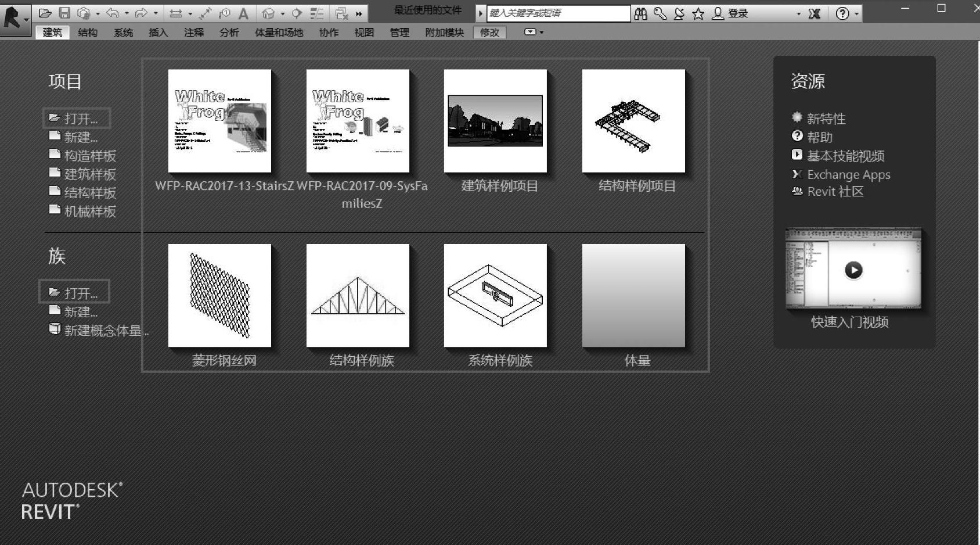The height and width of the screenshot is (545, 980).
Task: Click the 新建概念体量 link
Action: [99, 331]
